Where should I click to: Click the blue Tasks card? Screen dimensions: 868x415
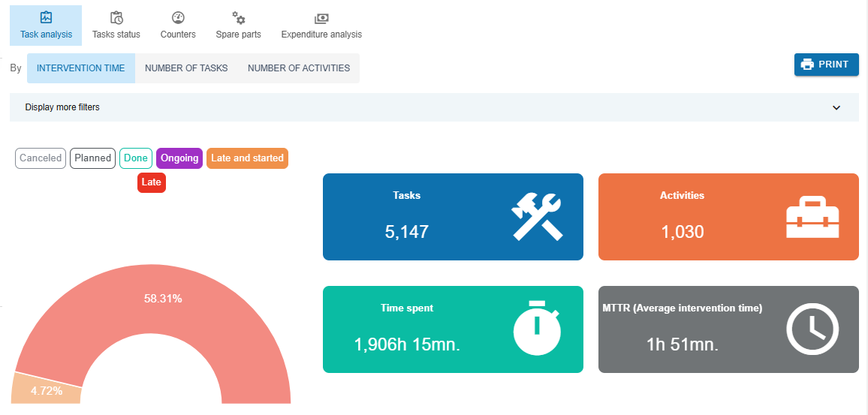pos(453,217)
